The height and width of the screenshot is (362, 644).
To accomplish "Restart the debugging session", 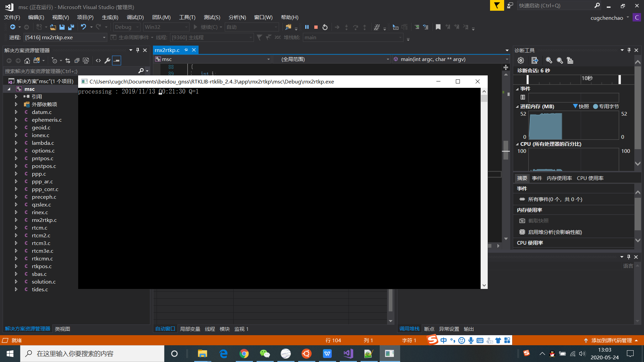I will point(325,27).
